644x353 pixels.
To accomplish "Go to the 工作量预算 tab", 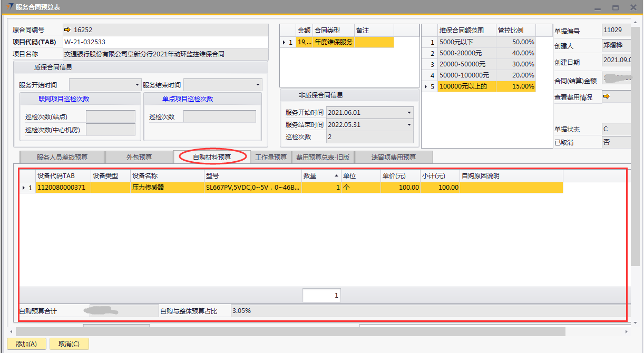I will click(271, 157).
